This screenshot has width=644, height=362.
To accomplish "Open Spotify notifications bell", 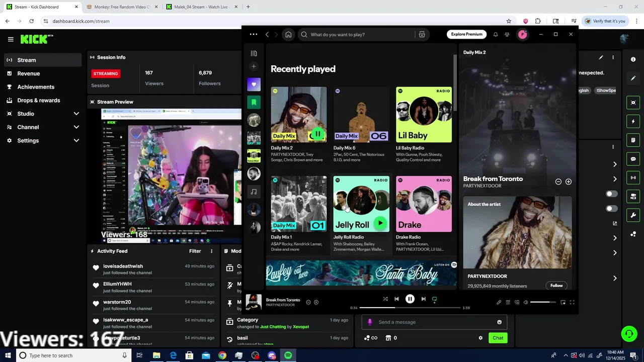I will point(496,35).
